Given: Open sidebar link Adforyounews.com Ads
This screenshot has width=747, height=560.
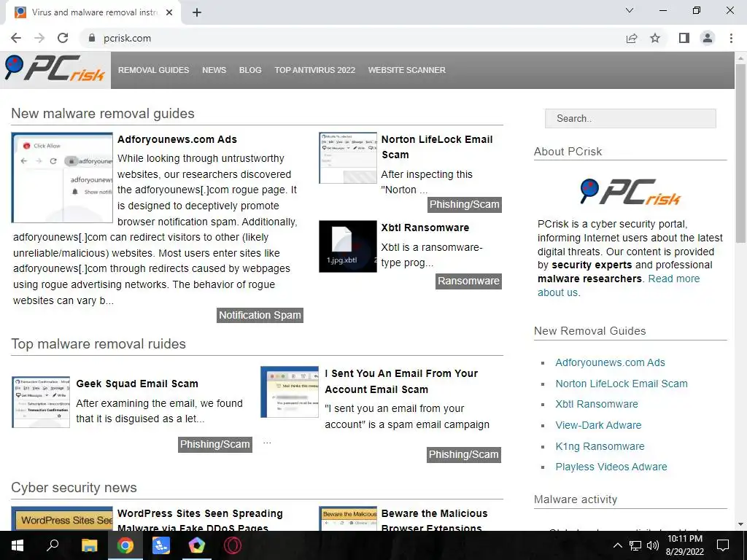Looking at the screenshot, I should click(x=610, y=363).
